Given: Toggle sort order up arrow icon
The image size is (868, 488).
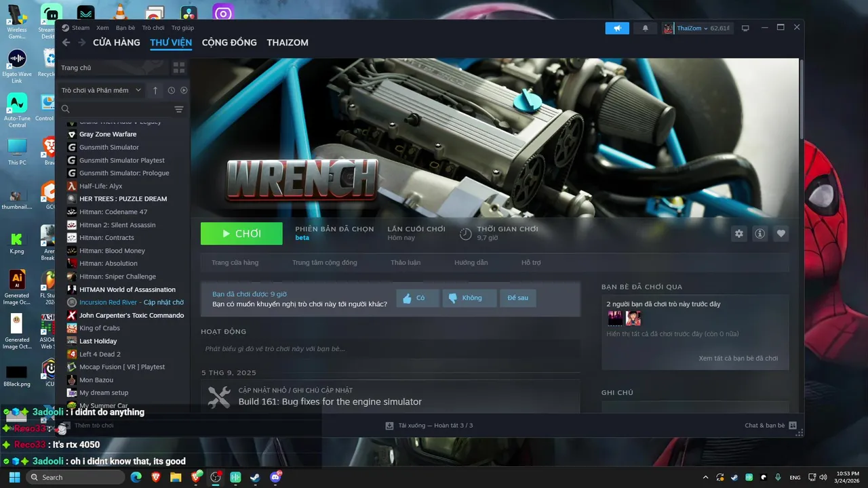Looking at the screenshot, I should point(155,90).
